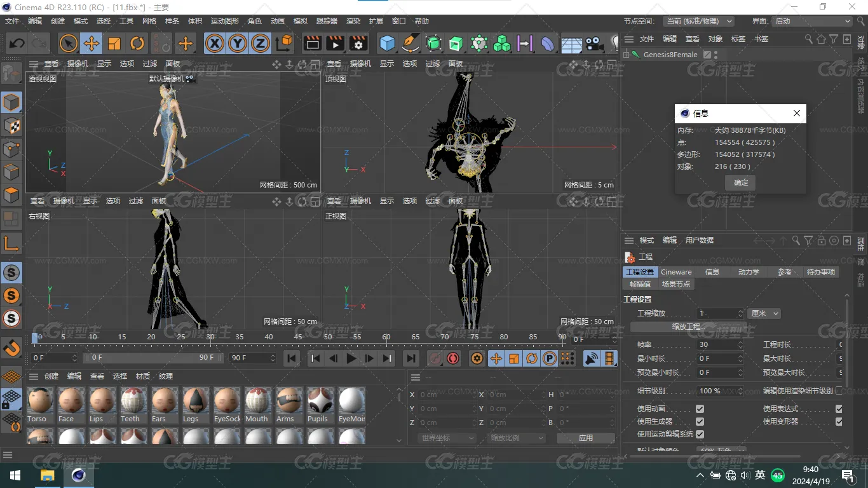Activate the Rotate tool
Viewport: 868px width, 488px height.
tap(137, 43)
